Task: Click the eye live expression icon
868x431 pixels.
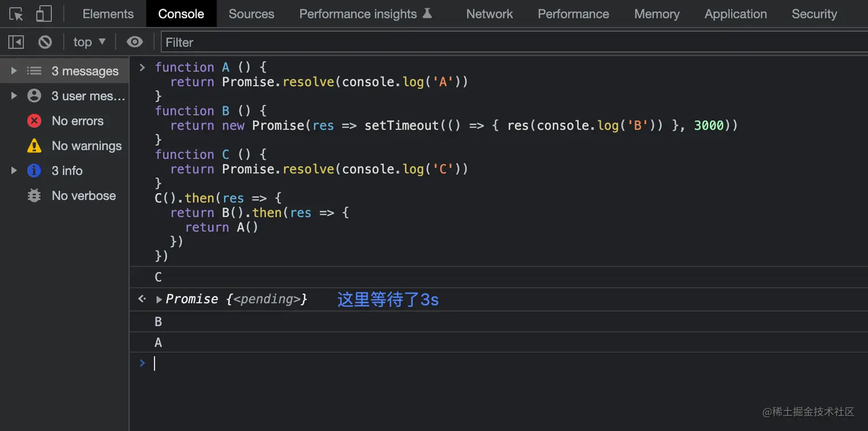Action: (134, 42)
